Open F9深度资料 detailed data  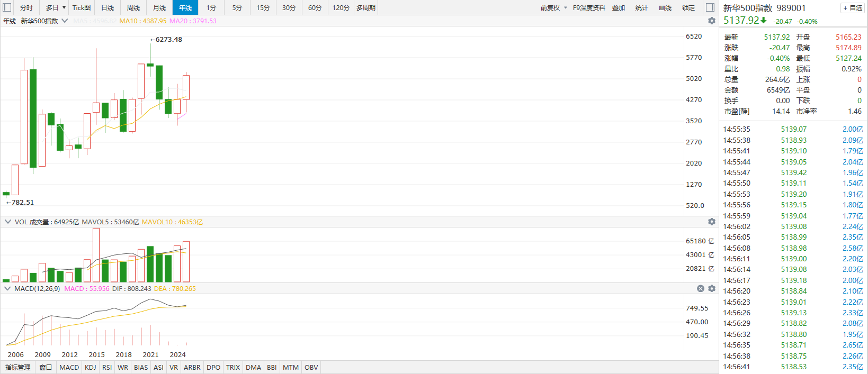pyautogui.click(x=589, y=8)
